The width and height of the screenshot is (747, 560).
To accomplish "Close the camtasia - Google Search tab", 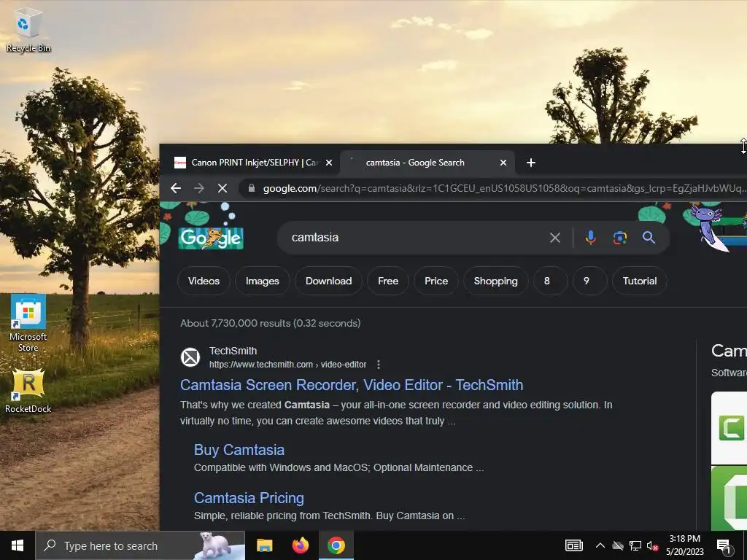I will [503, 163].
